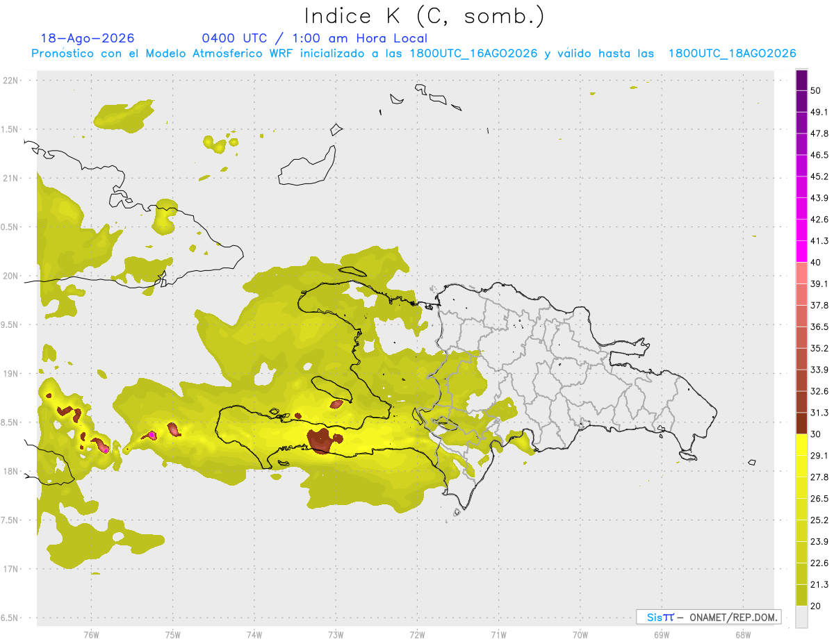Click the colorbar label '30'
Screen dimensions: 834x644
(x=816, y=434)
